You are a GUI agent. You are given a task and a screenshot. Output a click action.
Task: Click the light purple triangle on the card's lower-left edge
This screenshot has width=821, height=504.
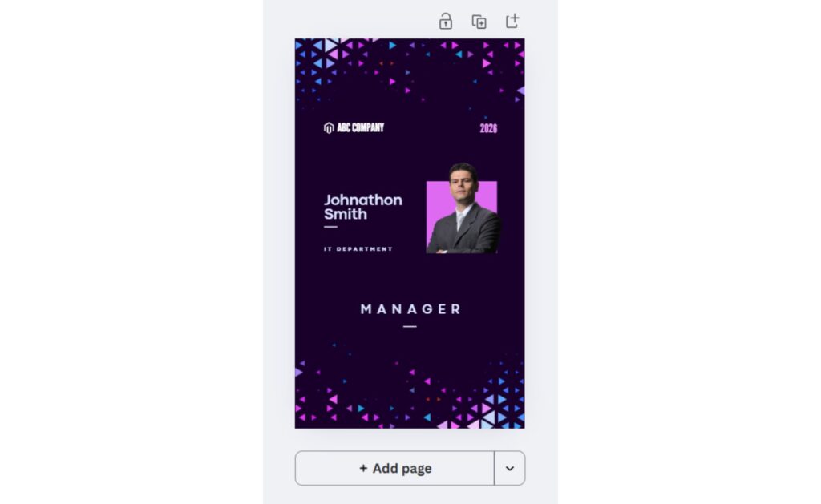point(298,372)
